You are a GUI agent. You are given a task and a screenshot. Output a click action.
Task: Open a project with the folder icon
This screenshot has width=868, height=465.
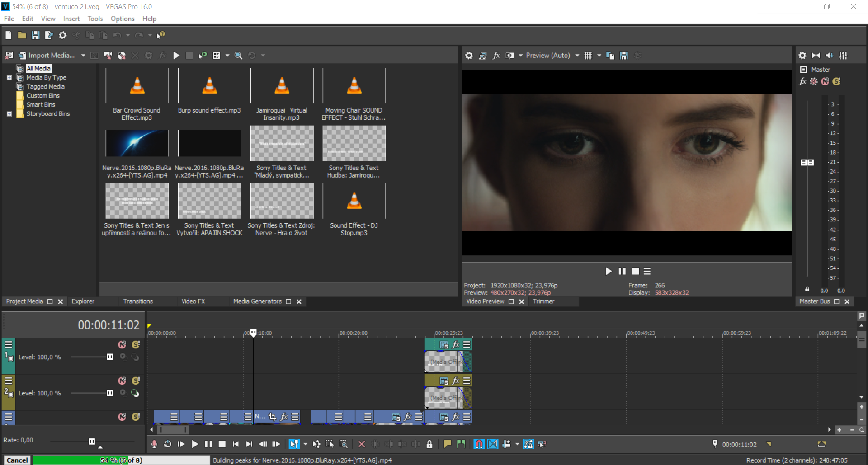(22, 35)
